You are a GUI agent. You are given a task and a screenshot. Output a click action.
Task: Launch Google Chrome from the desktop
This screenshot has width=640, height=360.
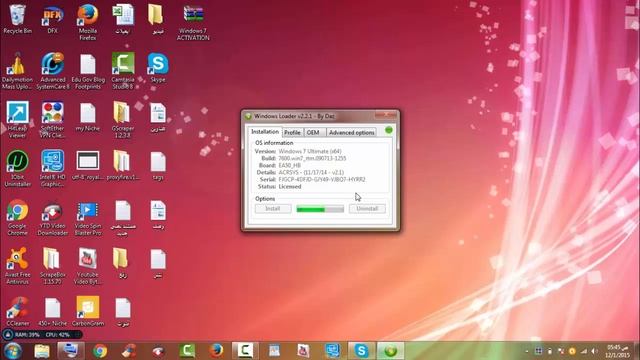17,218
